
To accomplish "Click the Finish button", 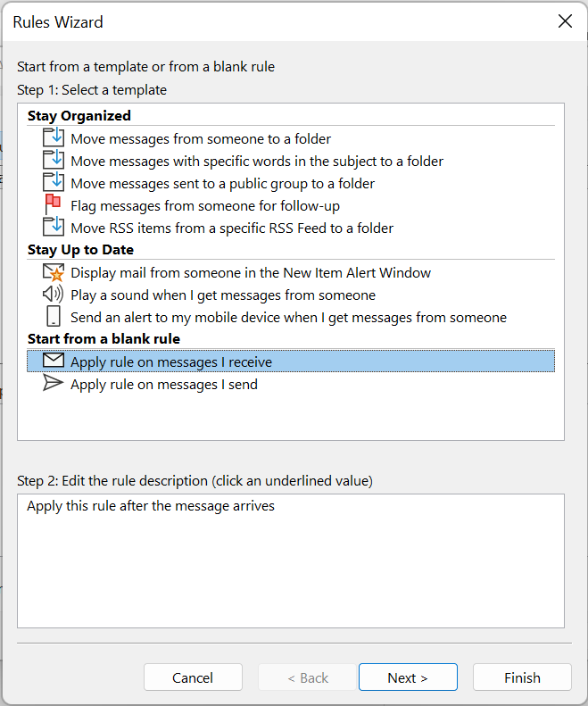I will (x=522, y=677).
